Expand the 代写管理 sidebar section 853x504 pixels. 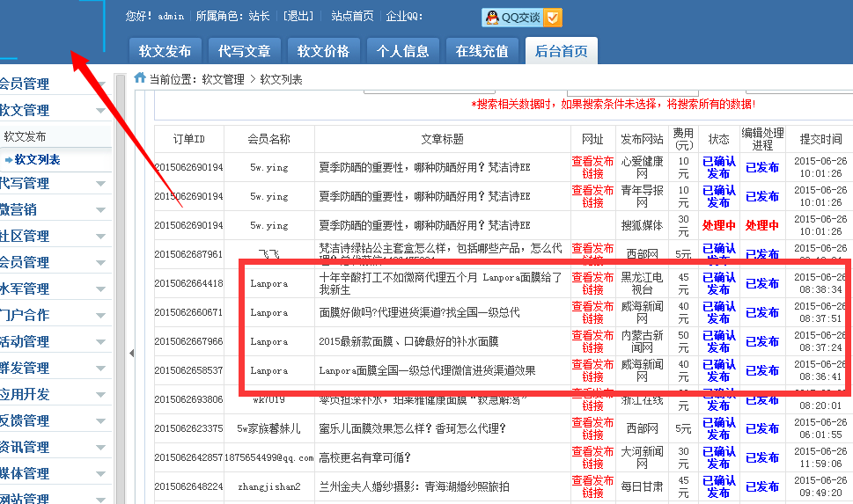pos(53,184)
